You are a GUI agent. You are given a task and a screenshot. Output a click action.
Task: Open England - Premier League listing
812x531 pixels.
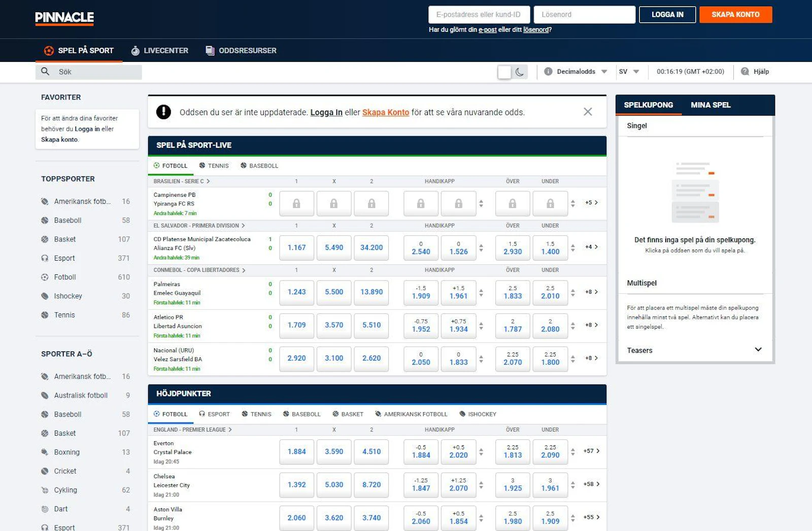tap(193, 430)
